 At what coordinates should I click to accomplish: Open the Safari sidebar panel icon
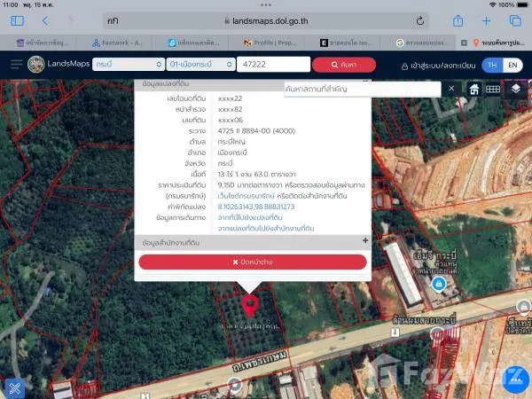(13, 21)
